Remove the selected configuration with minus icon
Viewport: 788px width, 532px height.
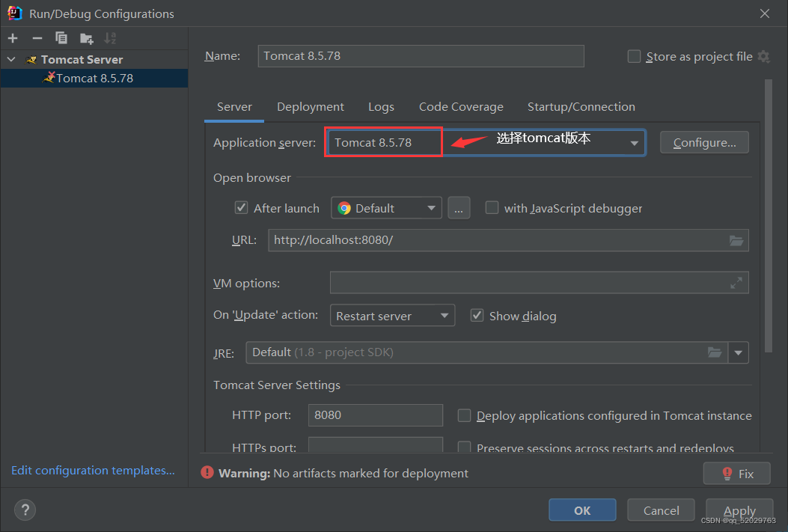[x=37, y=38]
